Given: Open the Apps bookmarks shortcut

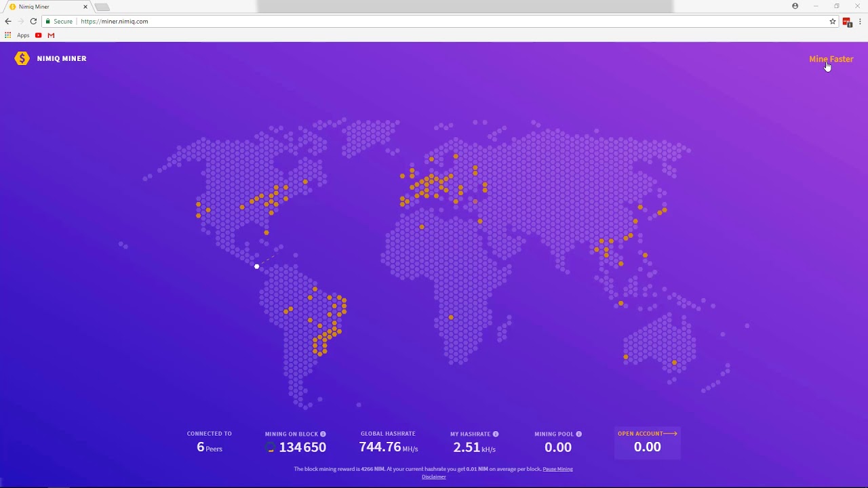Looking at the screenshot, I should point(17,35).
